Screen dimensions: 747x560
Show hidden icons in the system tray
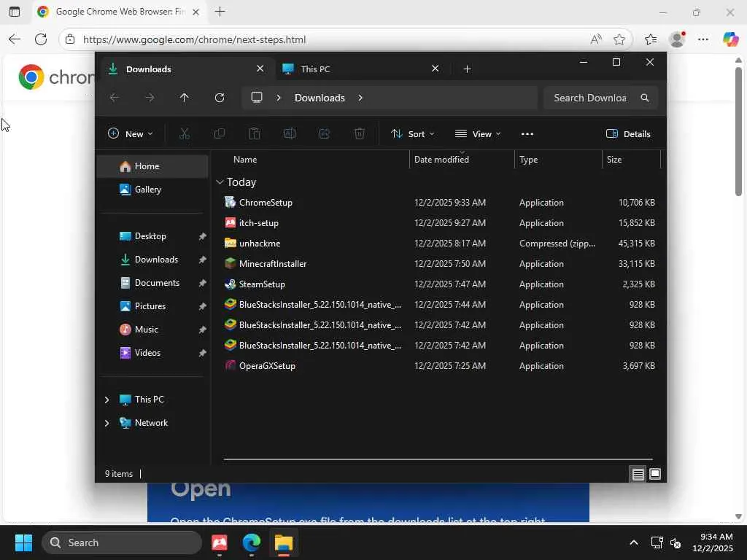coord(634,542)
